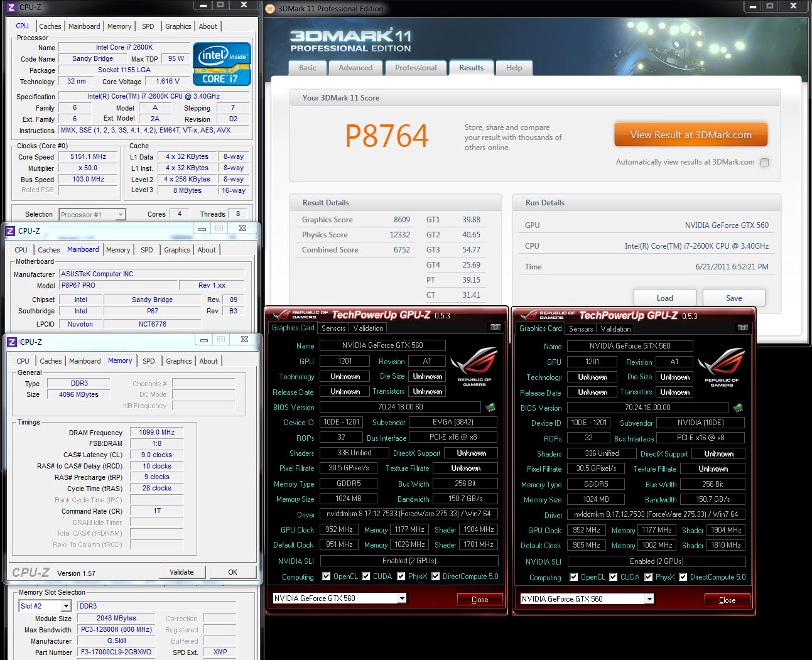This screenshot has height=660, width=812.
Task: Click the Core Voltage 1.616 V value
Action: pos(168,81)
